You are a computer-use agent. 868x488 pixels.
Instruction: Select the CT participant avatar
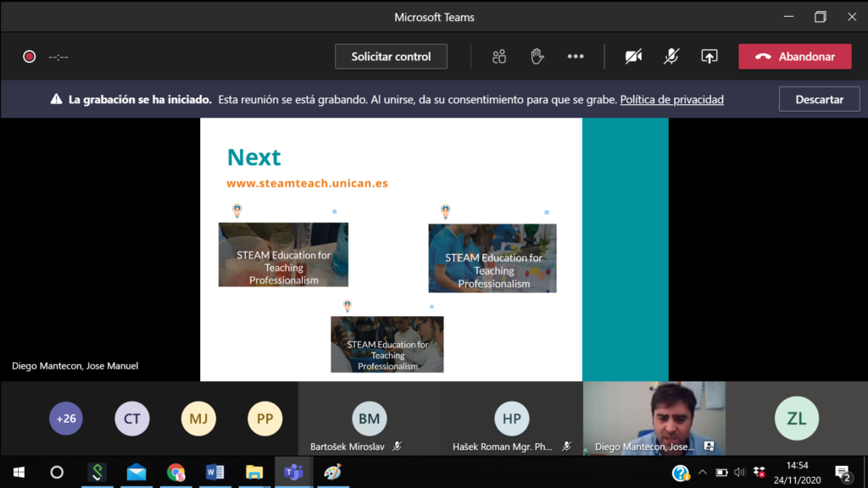[x=132, y=419]
